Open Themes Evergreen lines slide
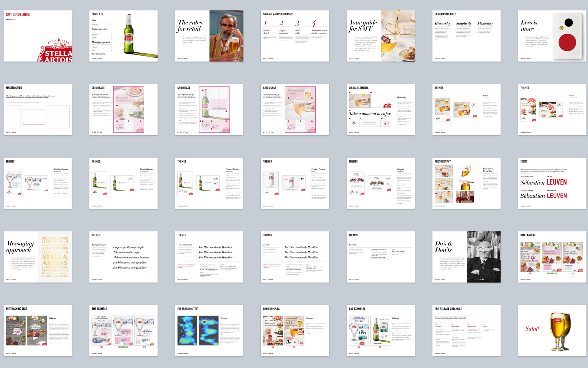The image size is (588, 368). pos(123,257)
